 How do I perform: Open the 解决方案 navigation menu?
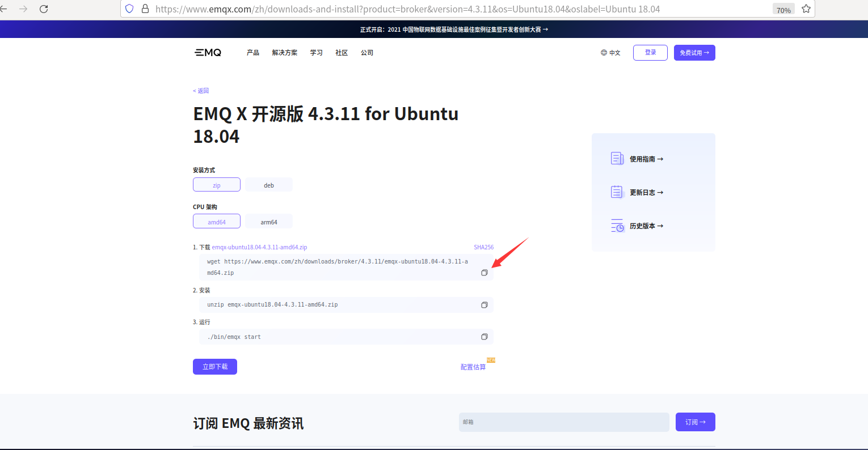(x=285, y=53)
